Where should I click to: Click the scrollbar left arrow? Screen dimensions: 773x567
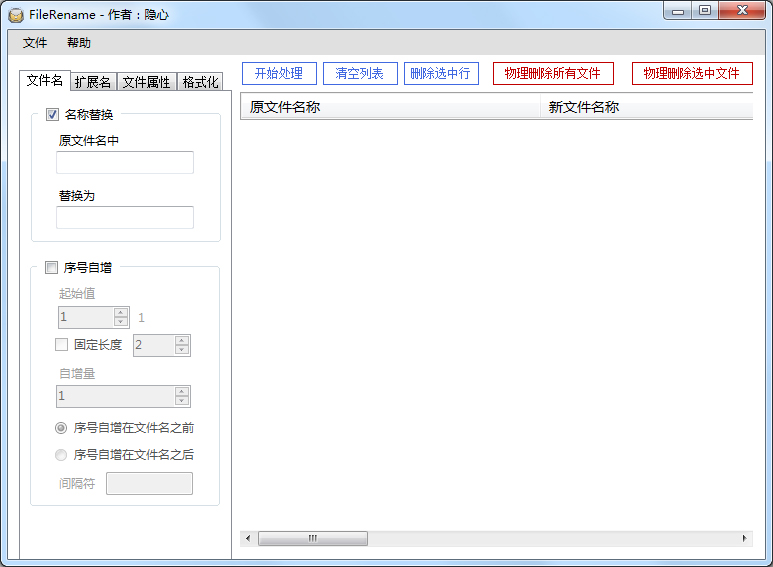tap(248, 538)
